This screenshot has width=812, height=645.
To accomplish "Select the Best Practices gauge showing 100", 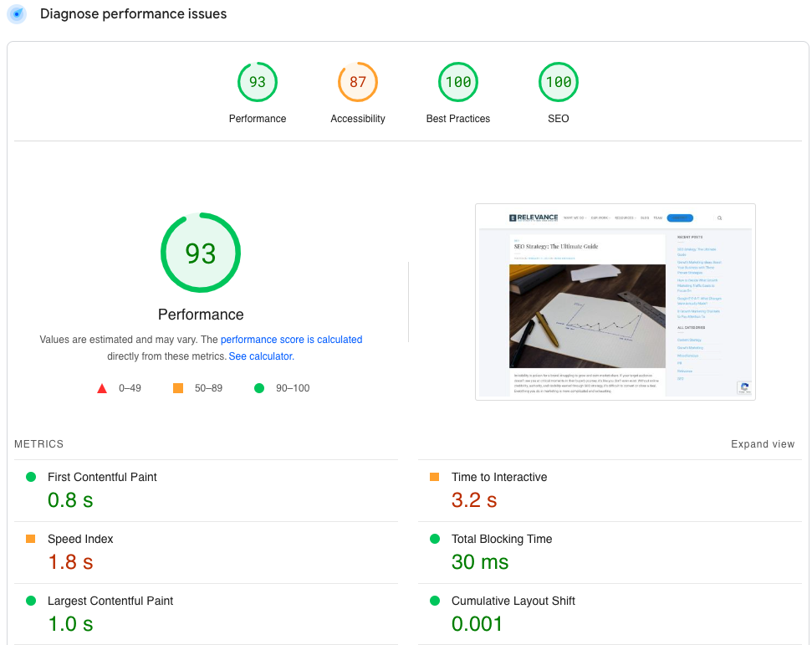I will point(457,82).
